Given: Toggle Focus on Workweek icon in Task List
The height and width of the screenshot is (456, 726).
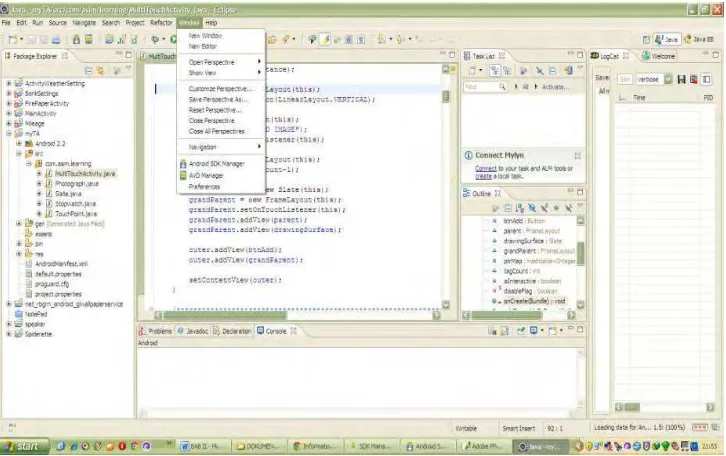Looking at the screenshot, I should (524, 71).
